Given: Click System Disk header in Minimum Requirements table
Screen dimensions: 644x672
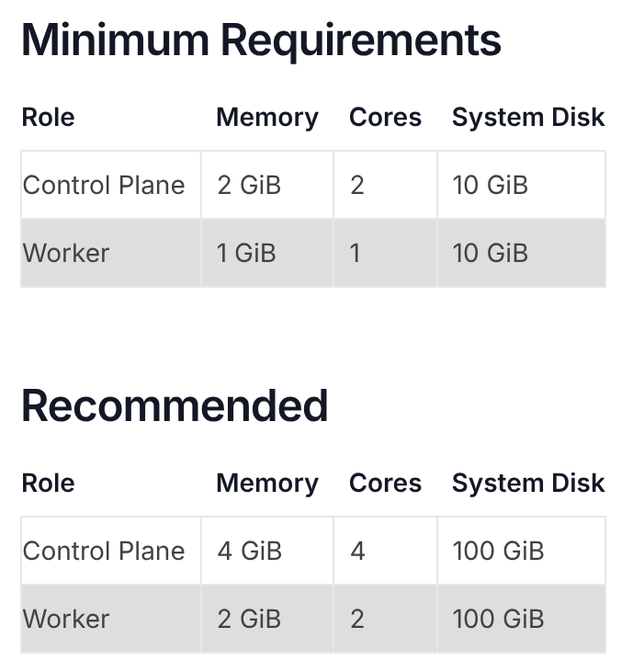Looking at the screenshot, I should click(528, 118).
